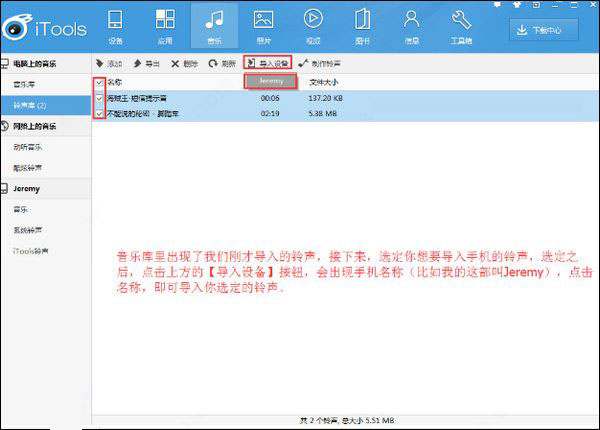Screen dimensions: 600x430
Task: Click the Jeremy device sidebar header
Action: click(46, 189)
